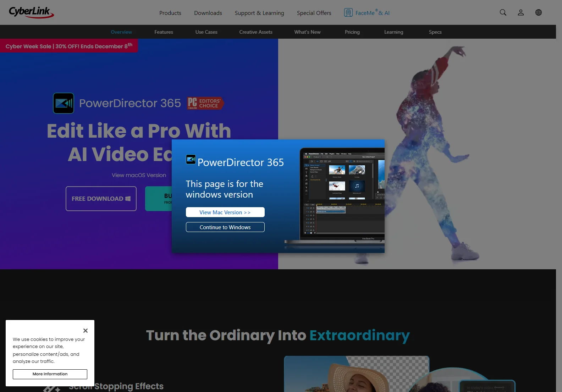Click the FaceMe fingerprint icon
Viewport: 562px width, 392px height.
[x=348, y=13]
